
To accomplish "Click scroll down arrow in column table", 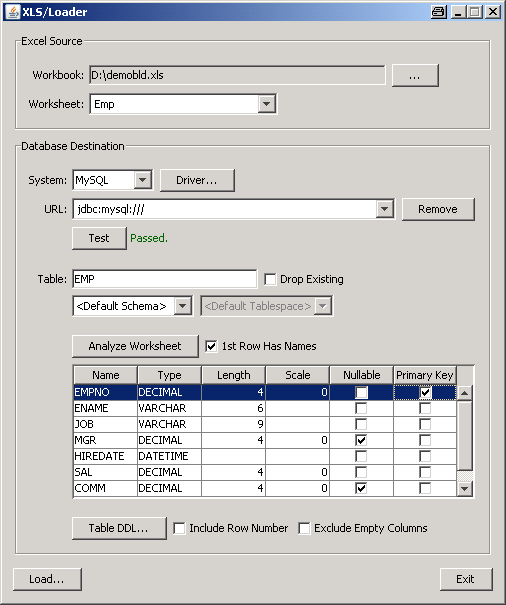I will pyautogui.click(x=465, y=489).
